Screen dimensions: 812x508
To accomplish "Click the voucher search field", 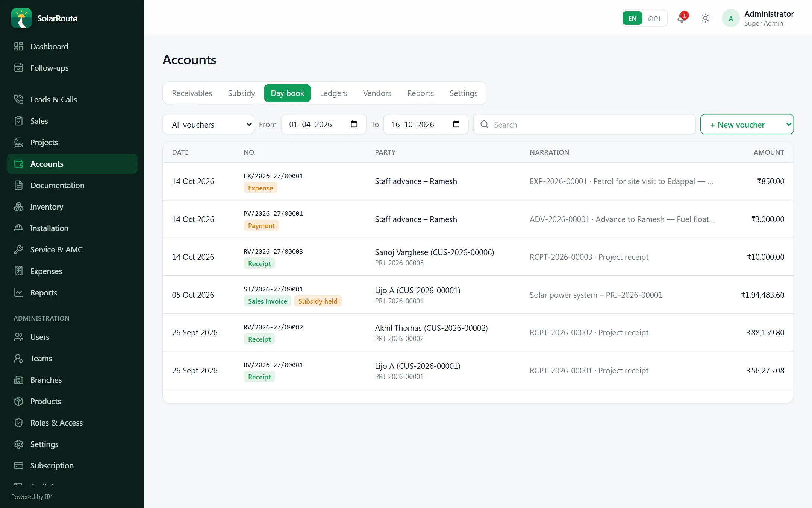I will coord(584,125).
